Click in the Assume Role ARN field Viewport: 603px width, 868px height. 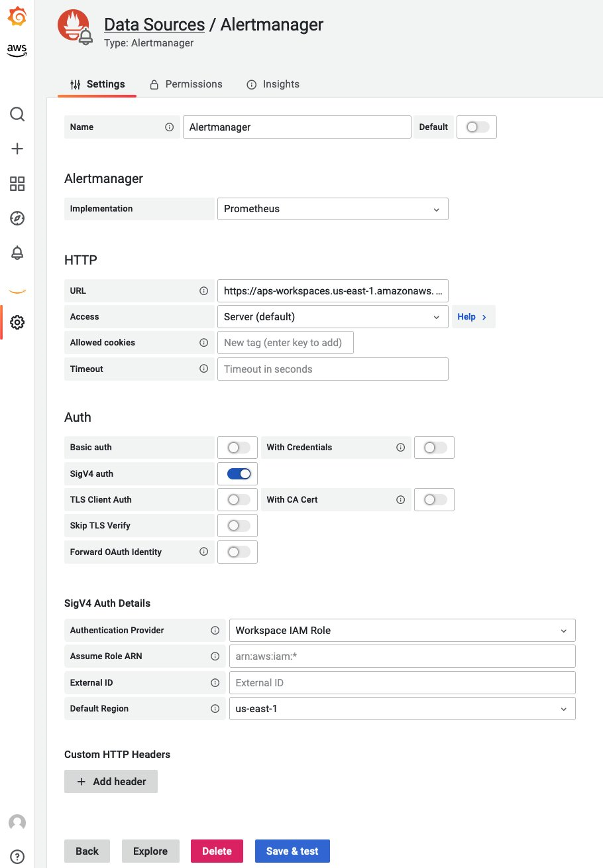(x=402, y=656)
